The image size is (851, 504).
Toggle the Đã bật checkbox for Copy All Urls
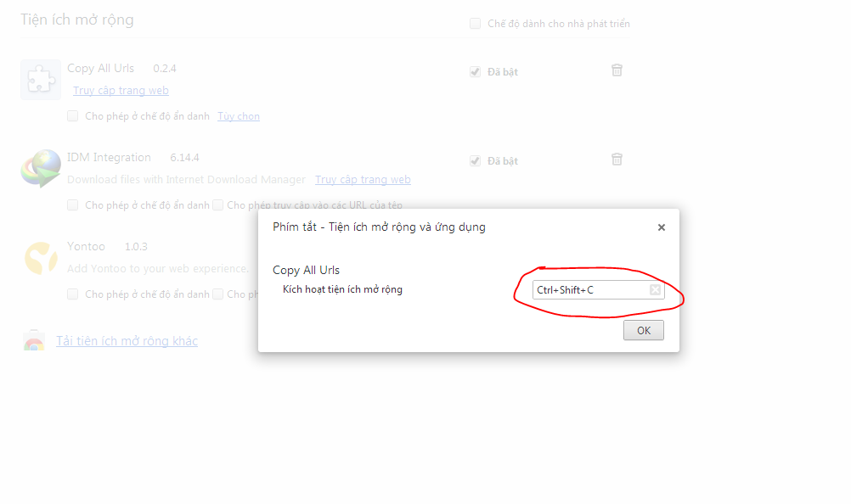(475, 71)
